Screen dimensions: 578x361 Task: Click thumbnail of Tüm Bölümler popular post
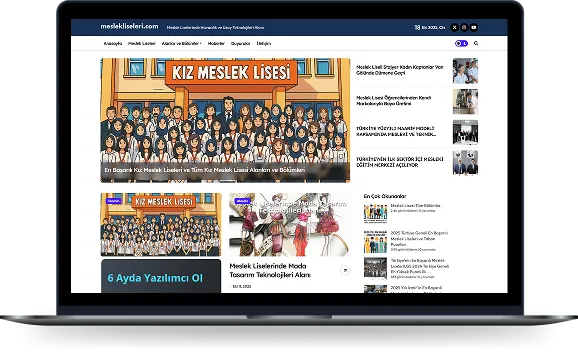click(x=375, y=213)
